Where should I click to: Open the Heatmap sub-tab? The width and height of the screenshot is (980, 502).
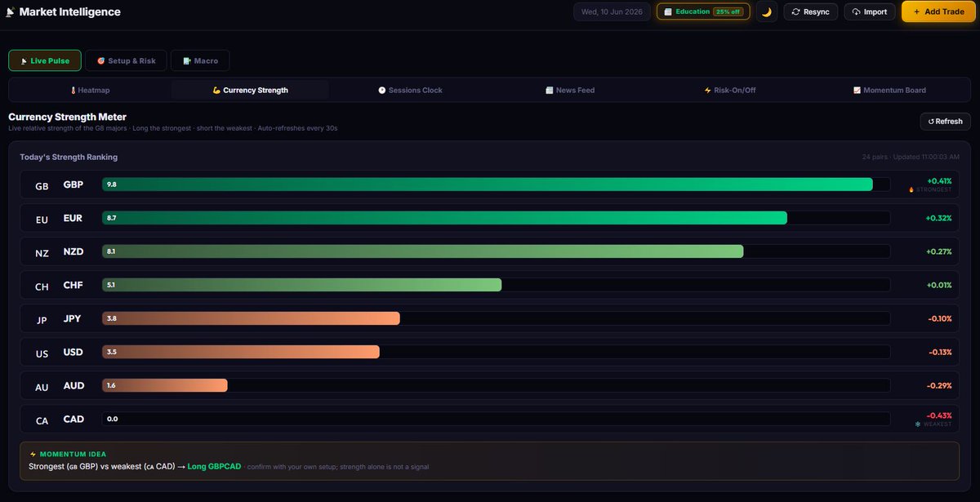pos(90,90)
